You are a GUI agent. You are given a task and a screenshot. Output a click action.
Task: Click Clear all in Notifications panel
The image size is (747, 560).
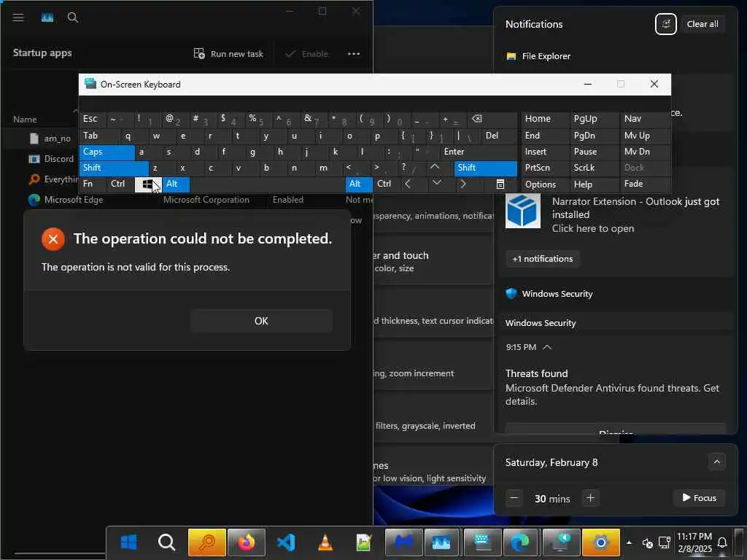click(703, 24)
